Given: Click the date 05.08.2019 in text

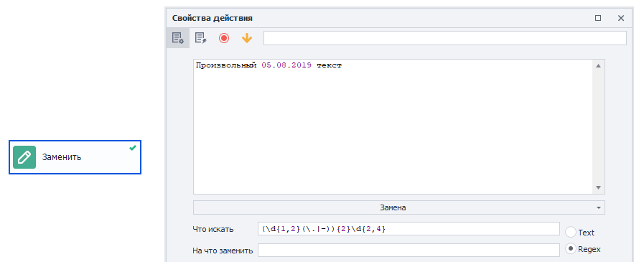Looking at the screenshot, I should click(286, 65).
